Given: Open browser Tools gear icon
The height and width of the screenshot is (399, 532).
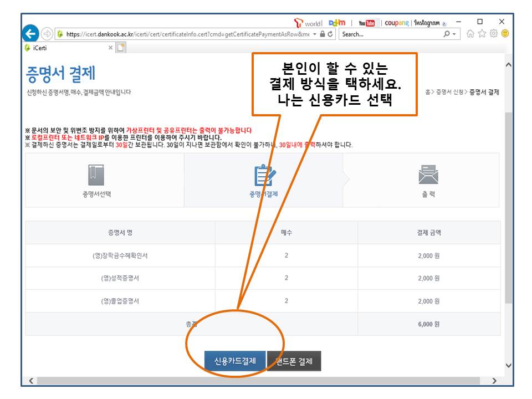Looking at the screenshot, I should click(x=494, y=34).
